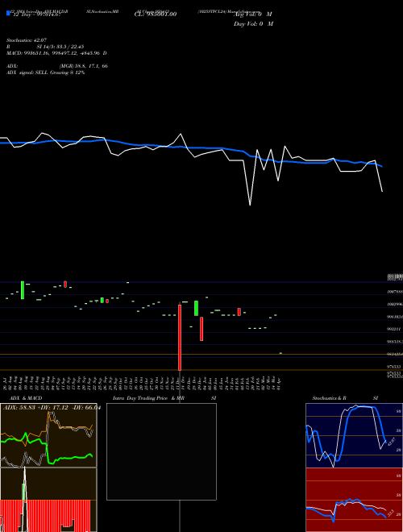Click the 'ADX signal: SELL Growing @ 12%' text
Image resolution: width=403 pixels, height=532 pixels.
click(45, 73)
